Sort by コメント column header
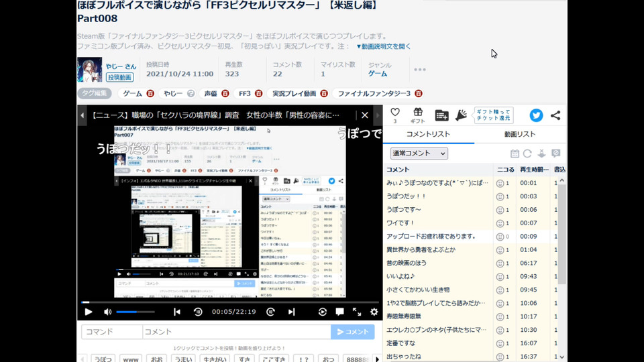 pos(398,170)
